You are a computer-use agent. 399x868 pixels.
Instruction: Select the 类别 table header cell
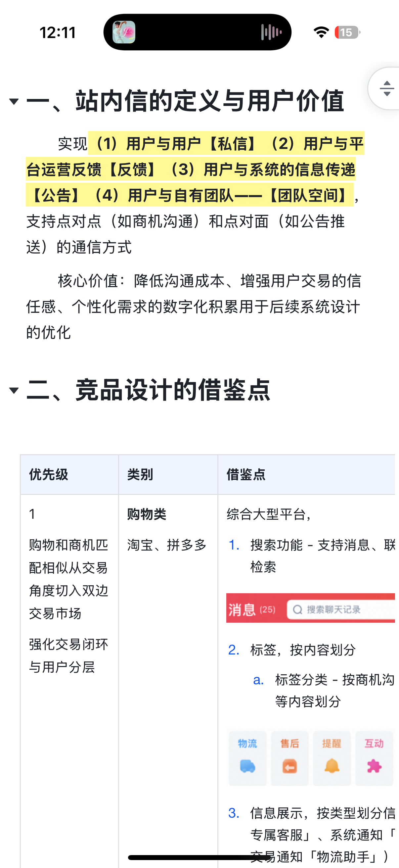168,474
